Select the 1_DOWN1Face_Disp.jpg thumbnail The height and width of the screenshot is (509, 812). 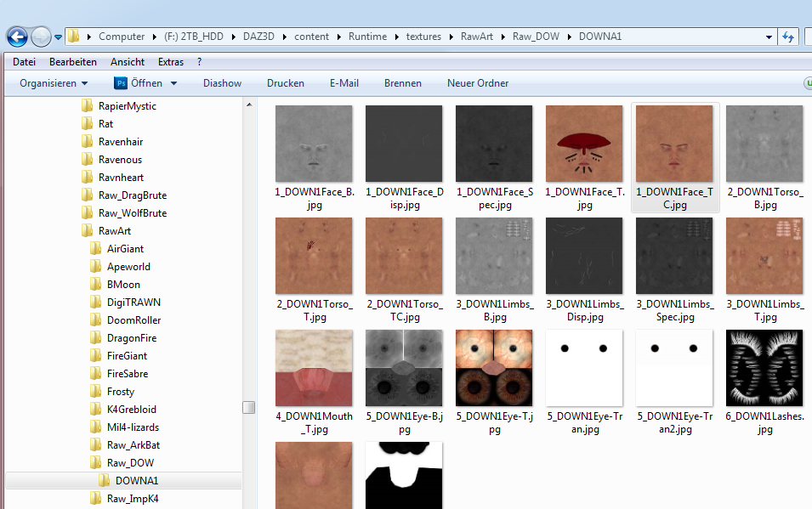coord(404,144)
